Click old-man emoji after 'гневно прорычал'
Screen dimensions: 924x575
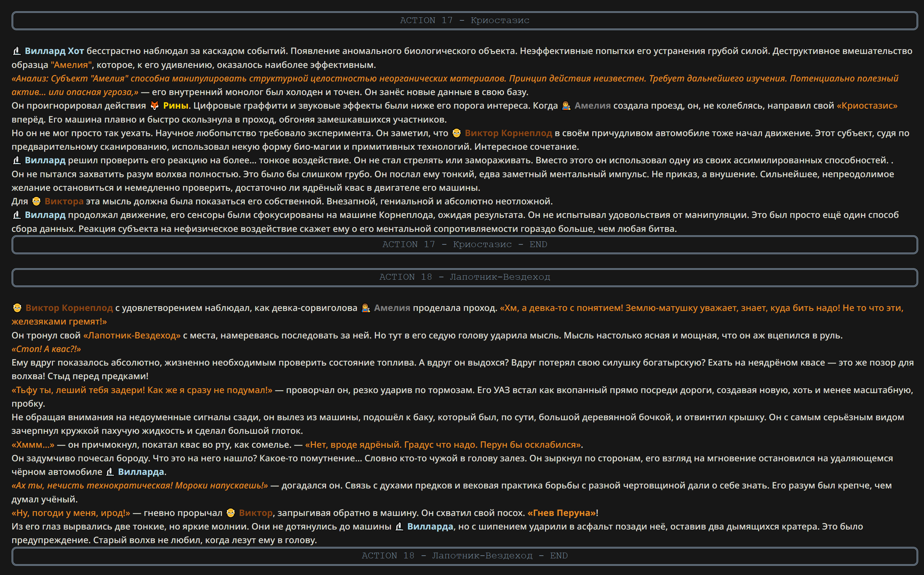(231, 513)
